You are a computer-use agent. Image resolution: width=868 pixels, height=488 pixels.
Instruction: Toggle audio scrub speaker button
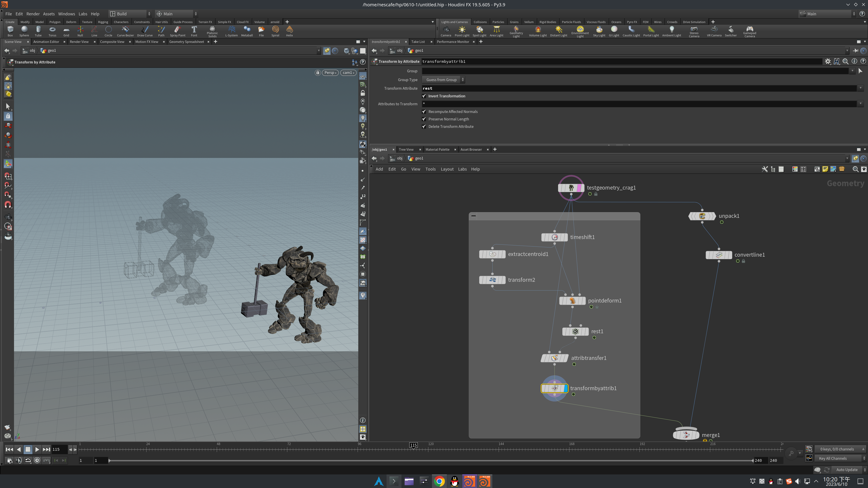pos(19,460)
